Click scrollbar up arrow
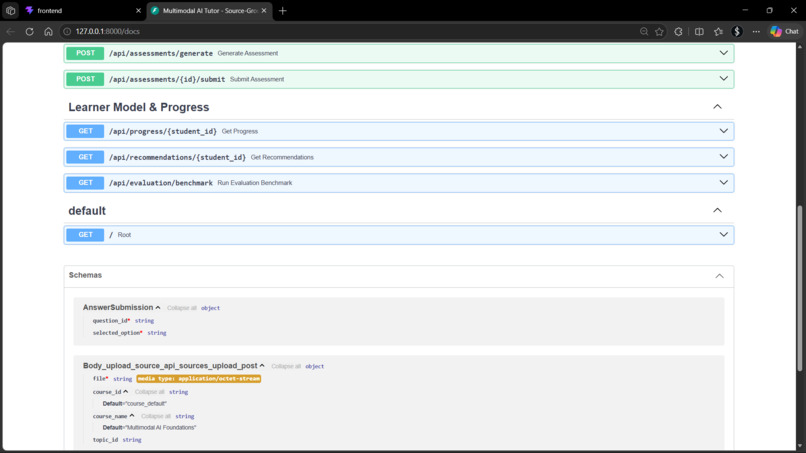The image size is (806, 453). pos(799,47)
